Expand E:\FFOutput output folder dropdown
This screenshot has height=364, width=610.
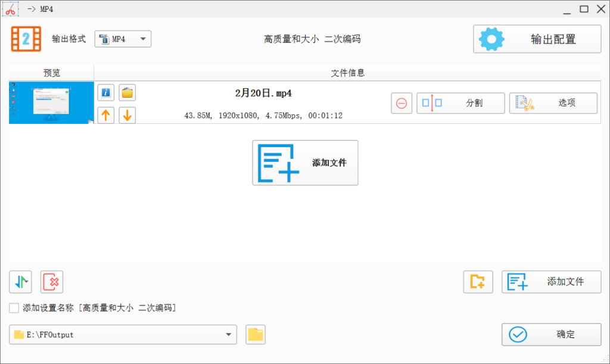[228, 334]
